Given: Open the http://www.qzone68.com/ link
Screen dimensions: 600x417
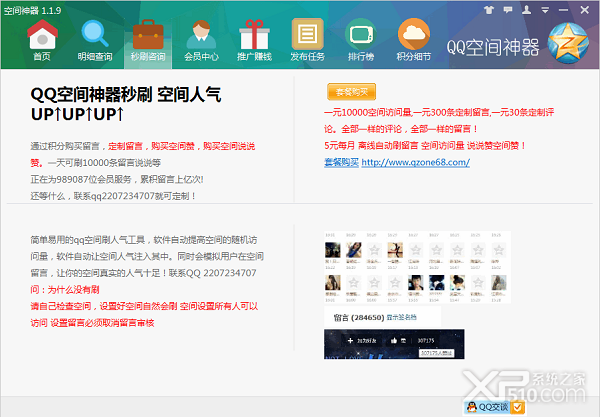Looking at the screenshot, I should 416,162.
